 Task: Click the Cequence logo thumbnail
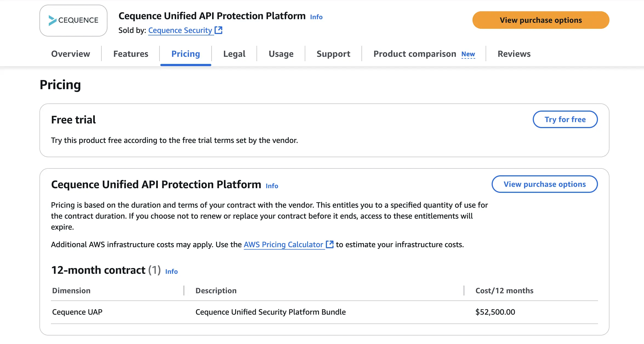pyautogui.click(x=73, y=20)
